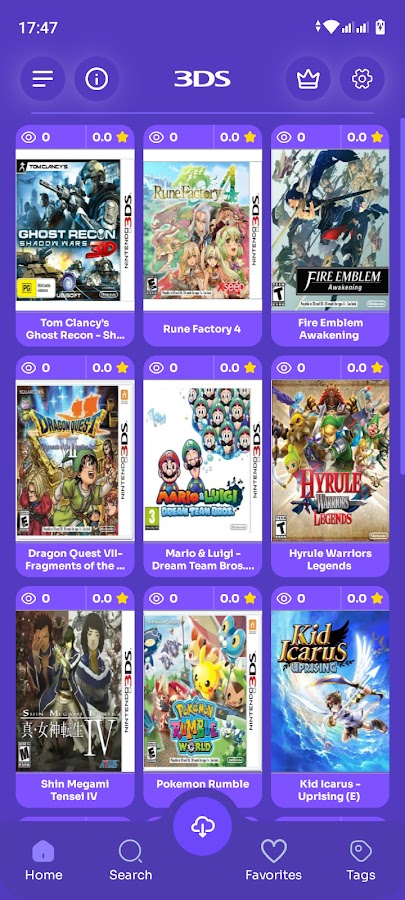Viewport: 405px width, 900px height.
Task: Tap the info circle icon
Action: [97, 79]
